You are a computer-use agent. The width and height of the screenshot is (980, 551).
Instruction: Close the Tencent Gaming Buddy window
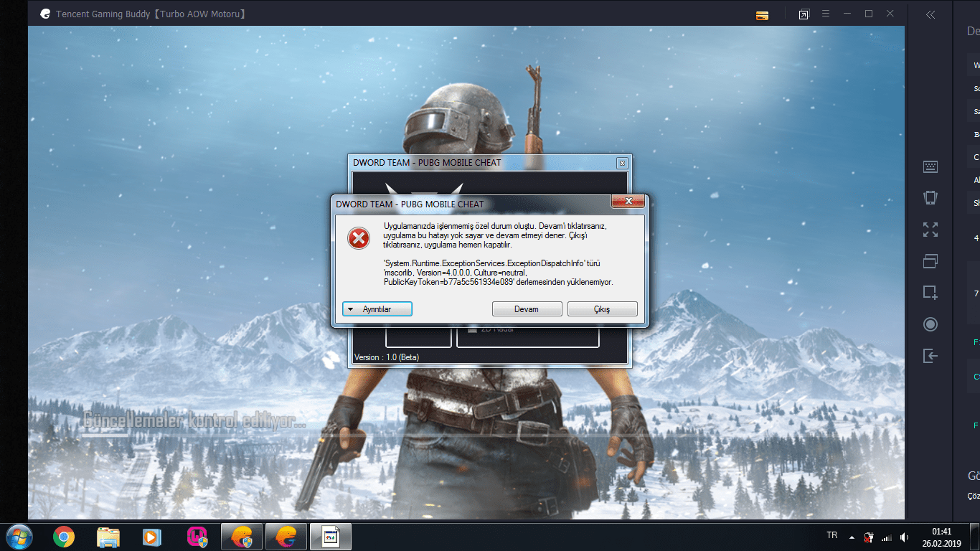pos(890,14)
